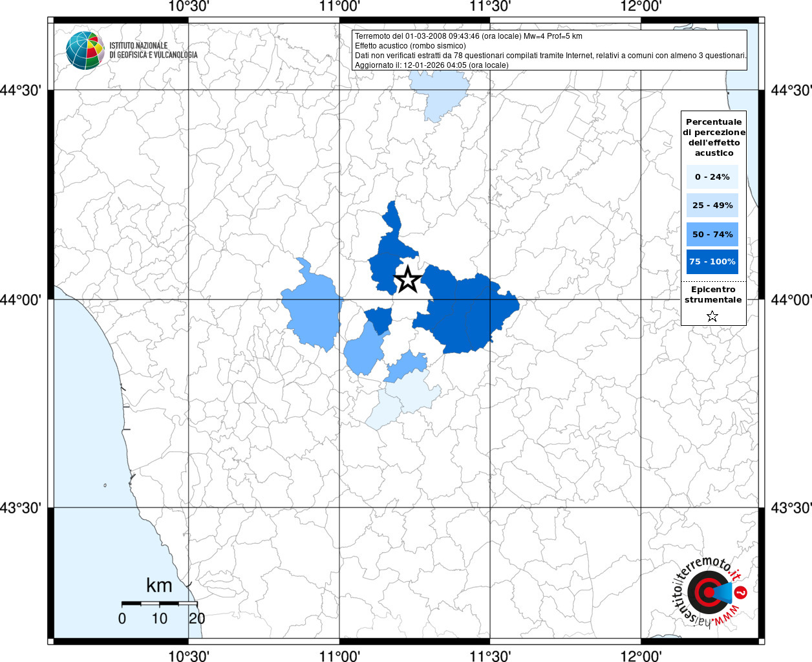This screenshot has width=812, height=662.
Task: Click the bottom axis label 11°00'
Action: [x=339, y=656]
